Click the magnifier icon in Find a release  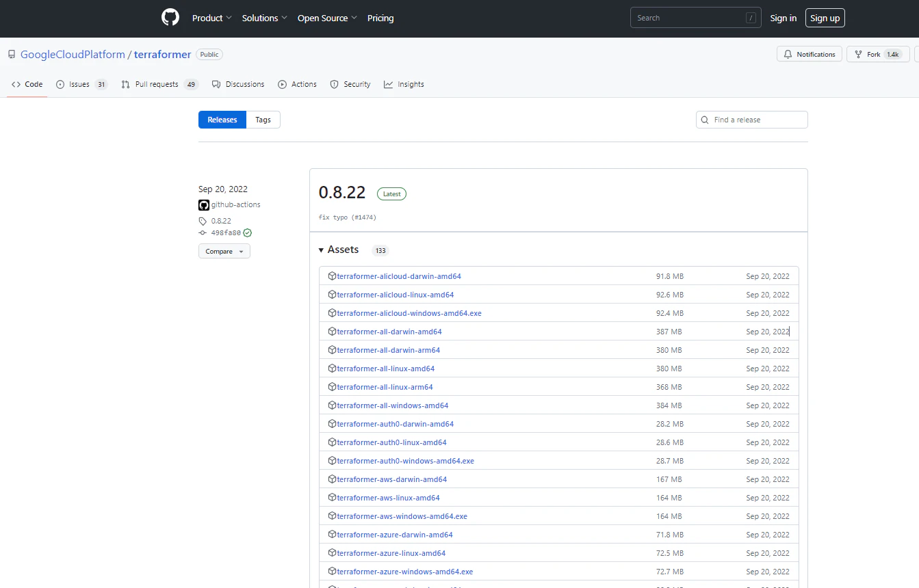(x=705, y=120)
